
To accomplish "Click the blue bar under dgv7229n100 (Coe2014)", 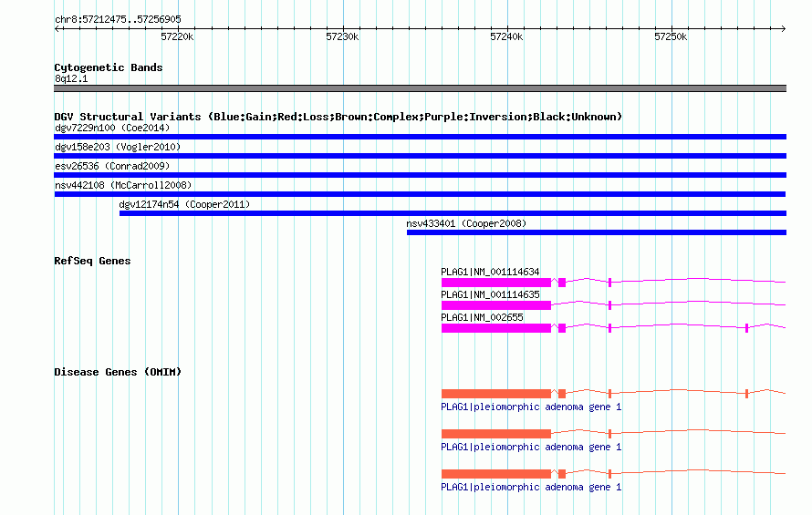I will (x=420, y=137).
